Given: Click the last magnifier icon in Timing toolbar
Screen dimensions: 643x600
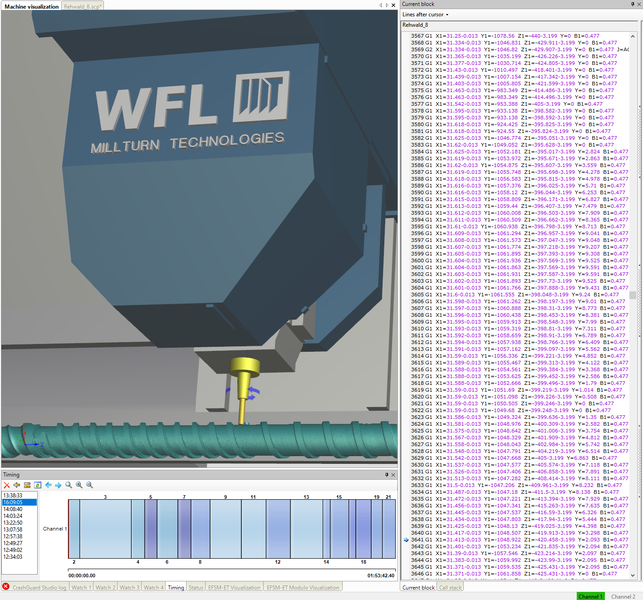Looking at the screenshot, I should (89, 485).
